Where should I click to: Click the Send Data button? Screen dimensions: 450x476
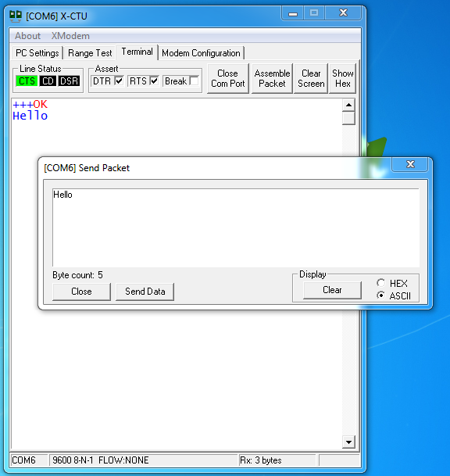[x=145, y=292]
